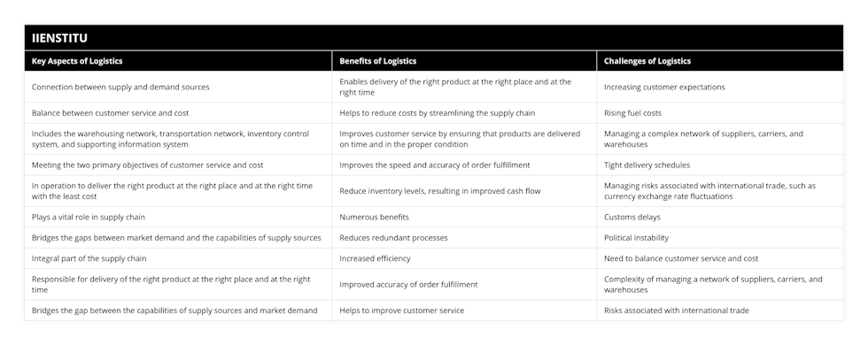
Task: Select the Challenges of Logistics column header
Action: tap(647, 61)
